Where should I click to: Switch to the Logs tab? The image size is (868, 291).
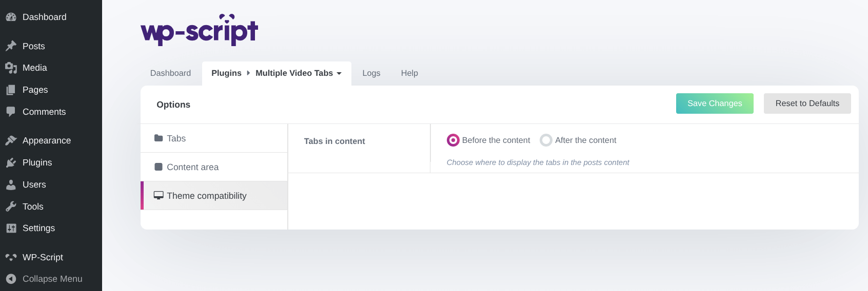[371, 73]
